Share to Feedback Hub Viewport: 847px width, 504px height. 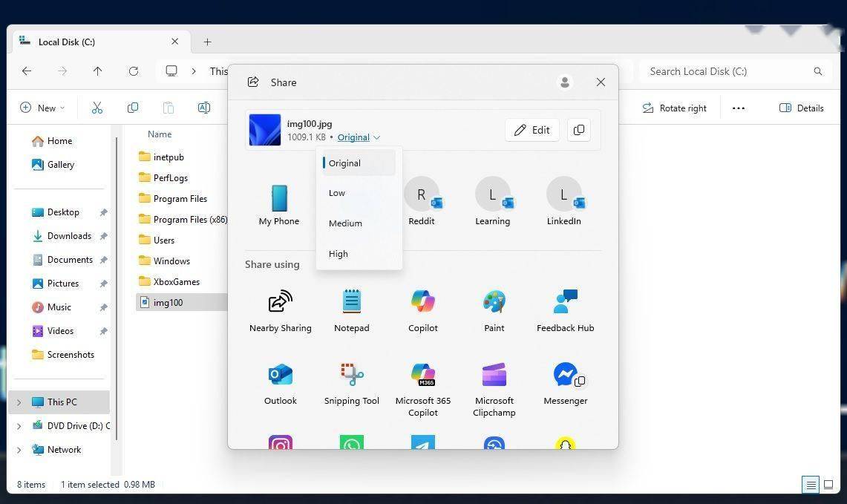566,311
